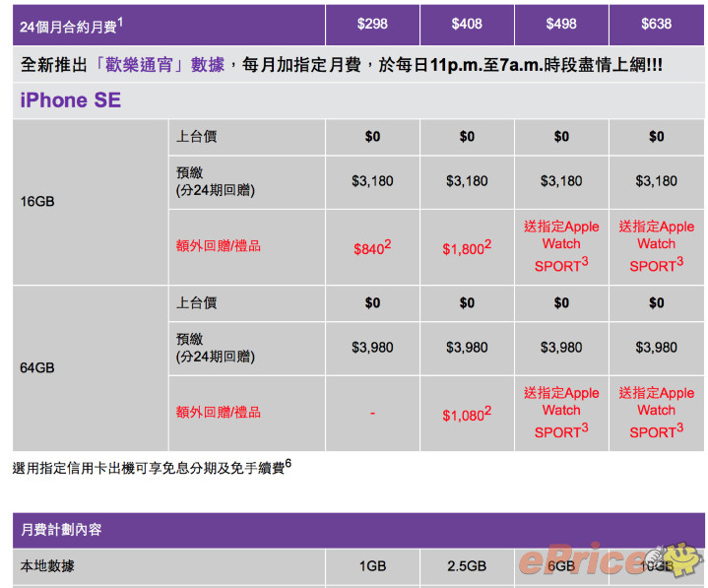Select the 1GB local data value
The height and width of the screenshot is (588, 708).
[372, 566]
